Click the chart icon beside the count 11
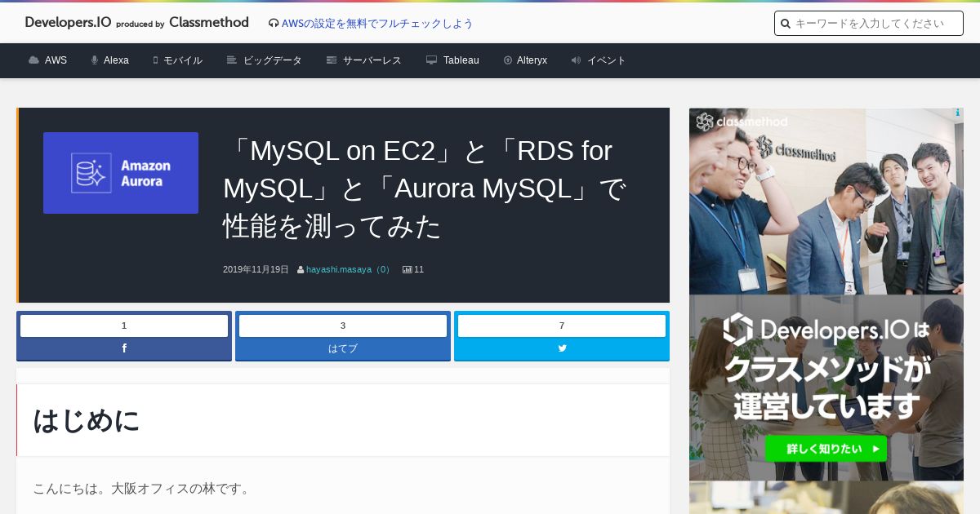The width and height of the screenshot is (980, 514). [408, 269]
